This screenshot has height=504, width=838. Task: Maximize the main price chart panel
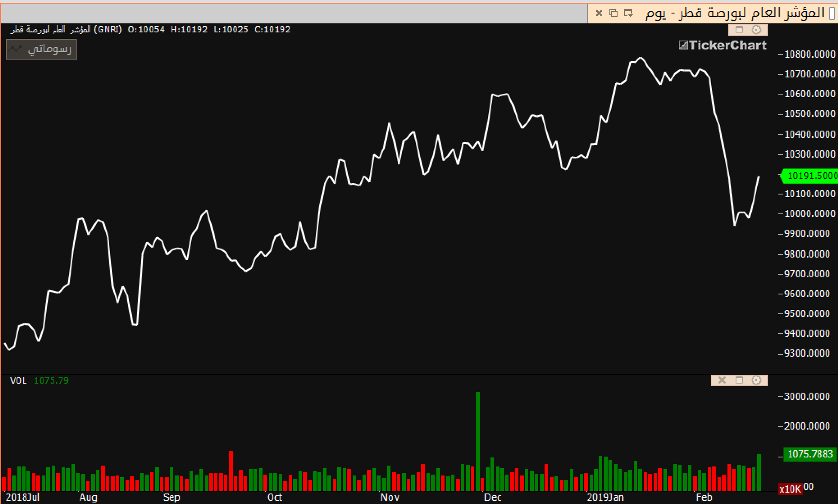739,30
